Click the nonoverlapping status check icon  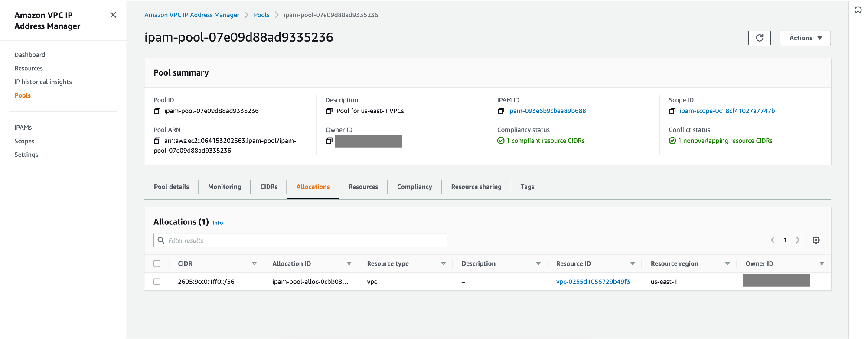pos(672,141)
